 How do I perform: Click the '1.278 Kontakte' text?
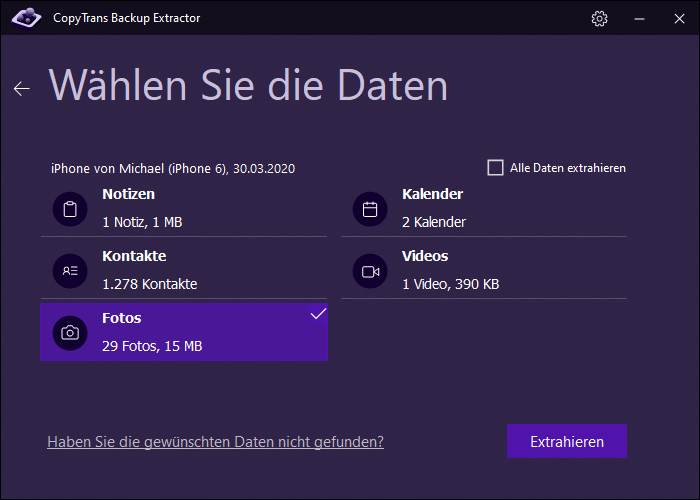click(x=150, y=284)
